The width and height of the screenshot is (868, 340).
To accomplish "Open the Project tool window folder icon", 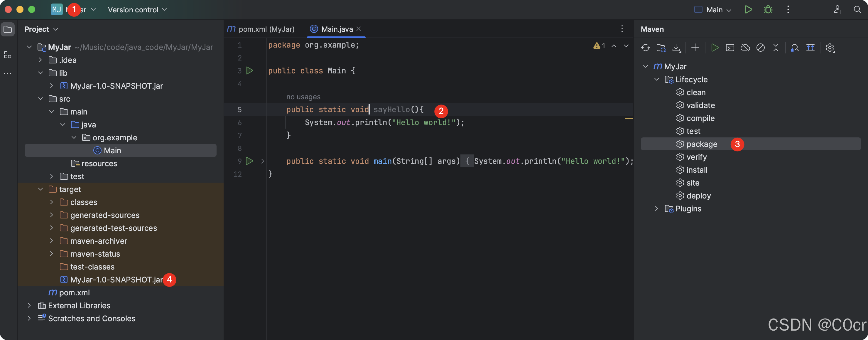I will (7, 29).
